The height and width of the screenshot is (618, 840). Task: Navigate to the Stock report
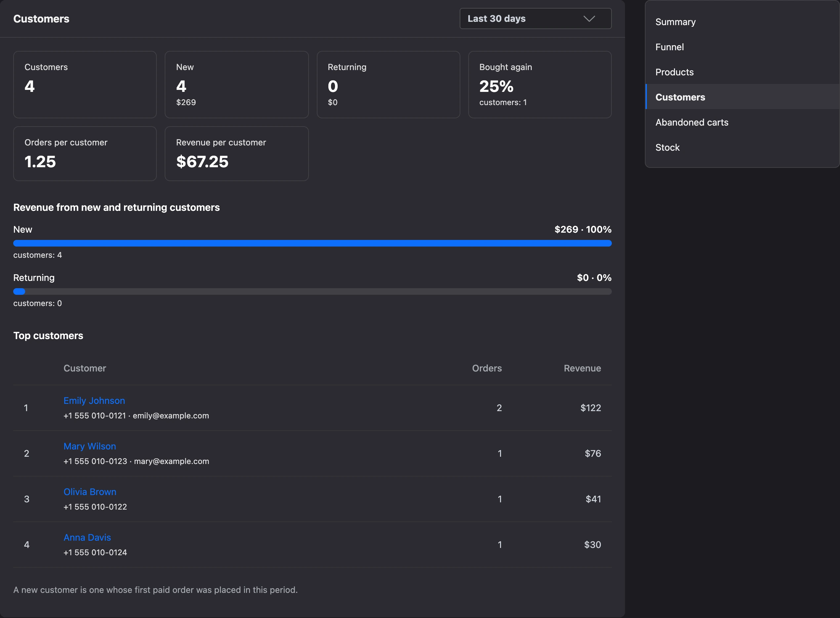[667, 147]
